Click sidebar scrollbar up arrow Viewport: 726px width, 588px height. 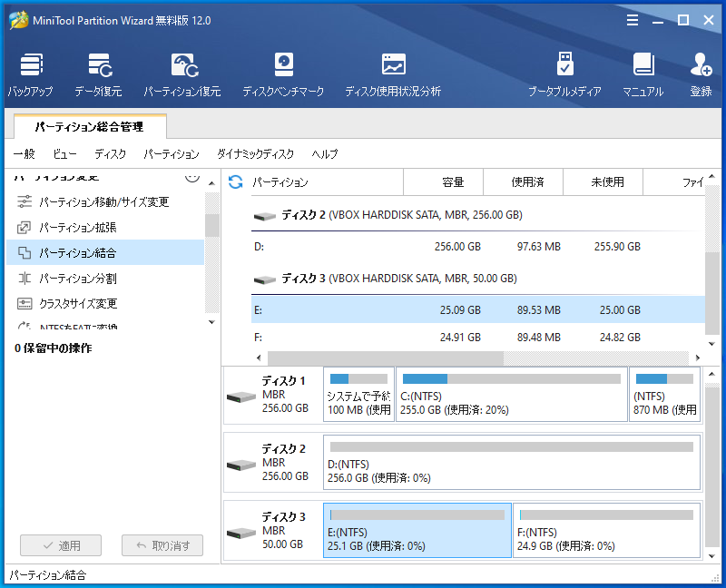point(211,184)
